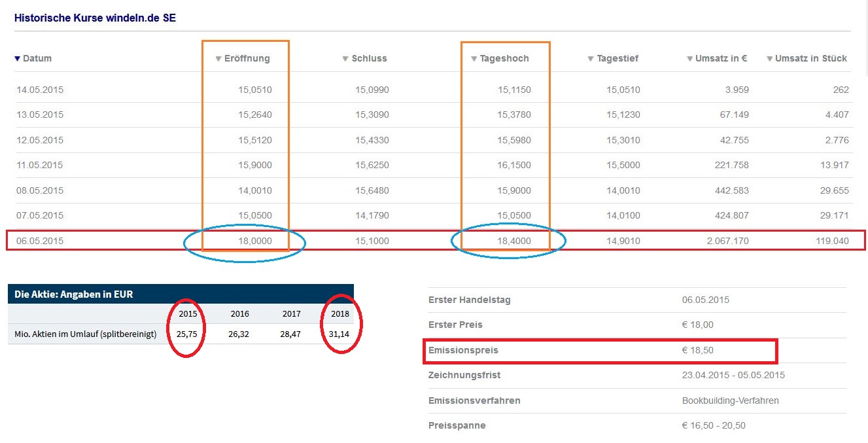Sort by Tagestief column header text

point(617,58)
